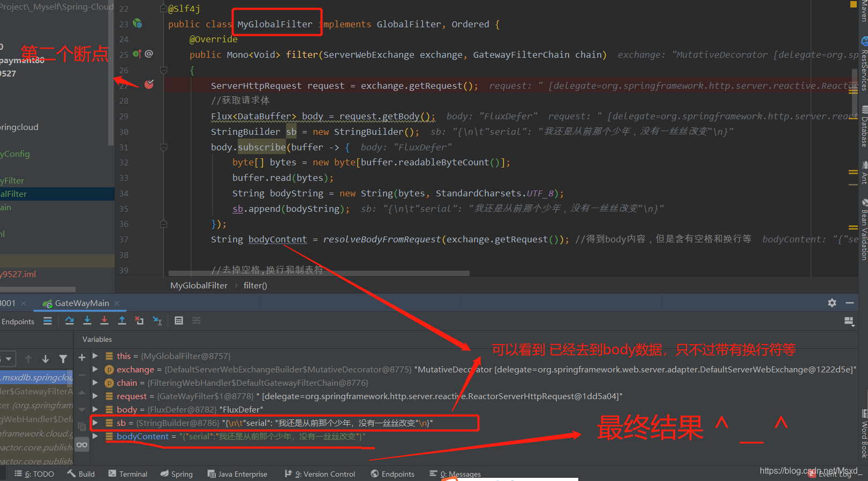Click project tree vertical scrollbar
Image resolution: width=868 pixels, height=481 pixels.
(x=111, y=73)
